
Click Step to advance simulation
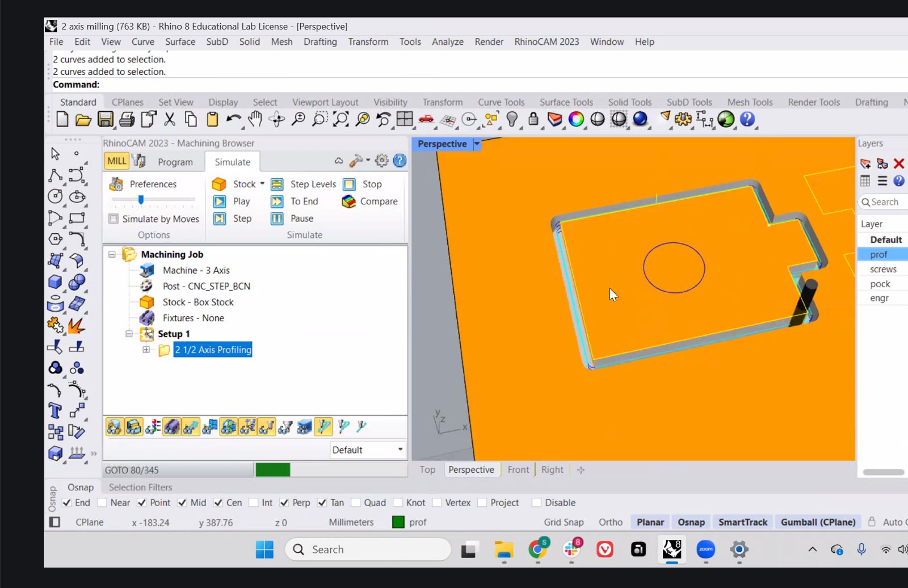(232, 219)
